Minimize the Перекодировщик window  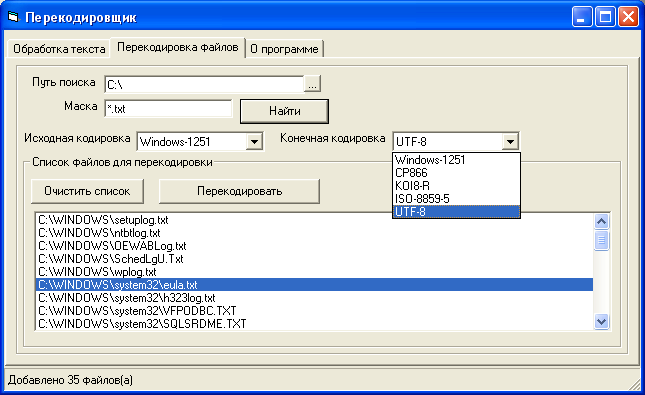coord(582,17)
